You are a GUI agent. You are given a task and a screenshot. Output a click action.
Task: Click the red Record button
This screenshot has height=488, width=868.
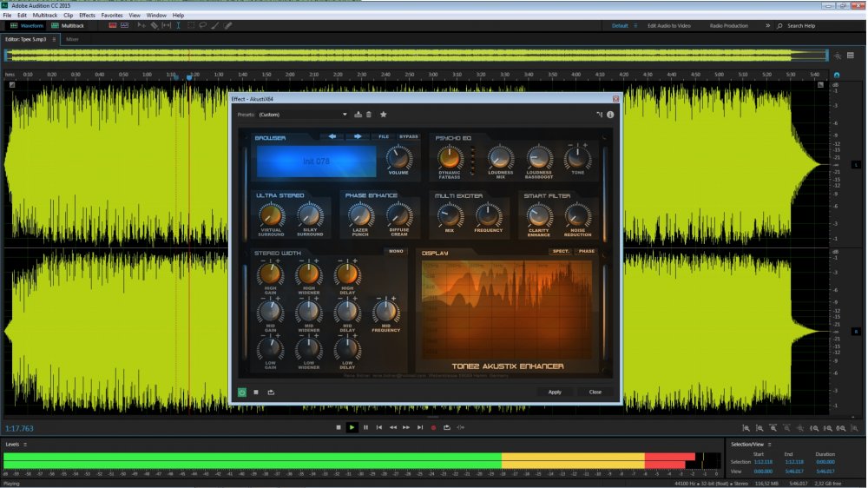(x=433, y=427)
